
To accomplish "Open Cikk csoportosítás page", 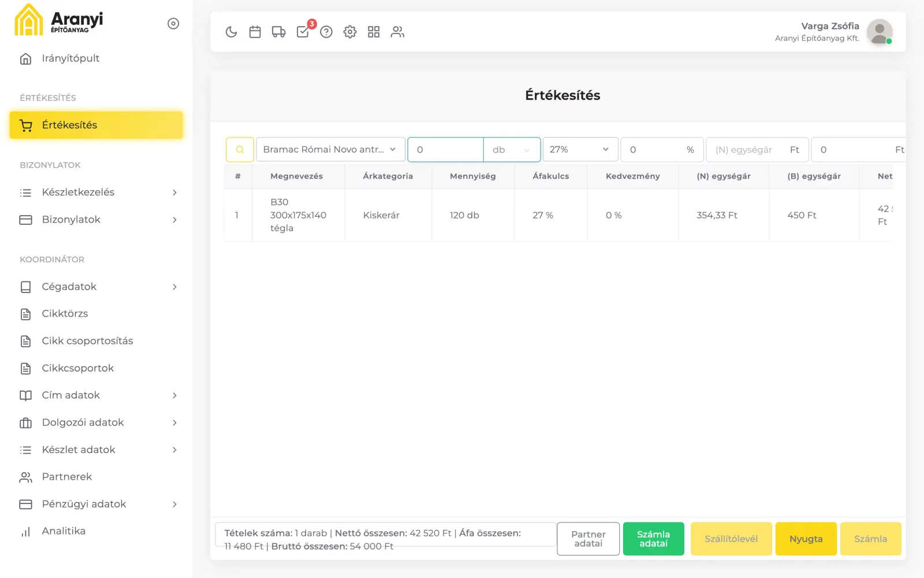I will click(96, 341).
